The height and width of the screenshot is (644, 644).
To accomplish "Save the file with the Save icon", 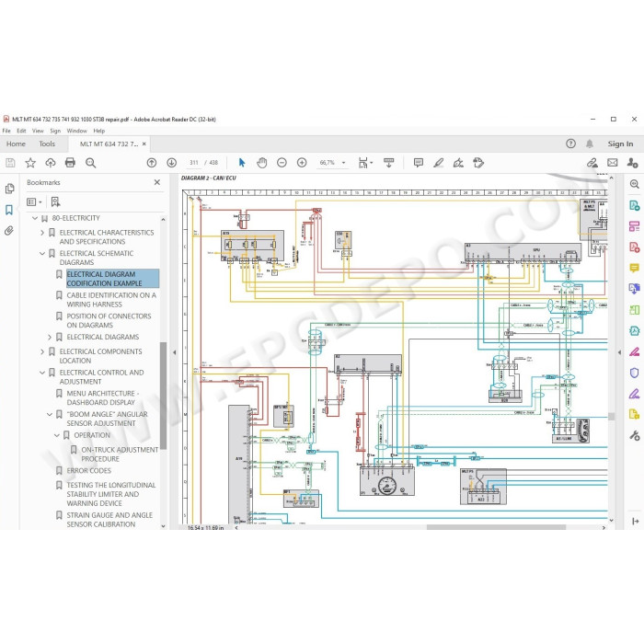I will 10,163.
